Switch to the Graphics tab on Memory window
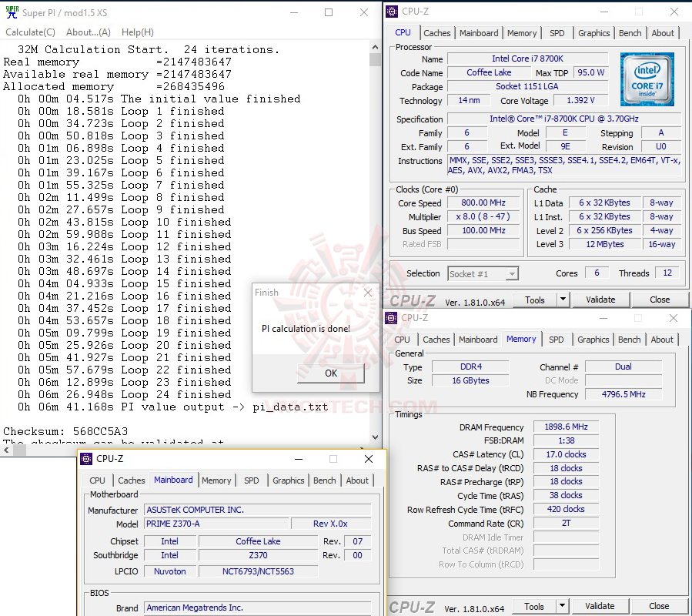The width and height of the screenshot is (692, 616). (593, 340)
